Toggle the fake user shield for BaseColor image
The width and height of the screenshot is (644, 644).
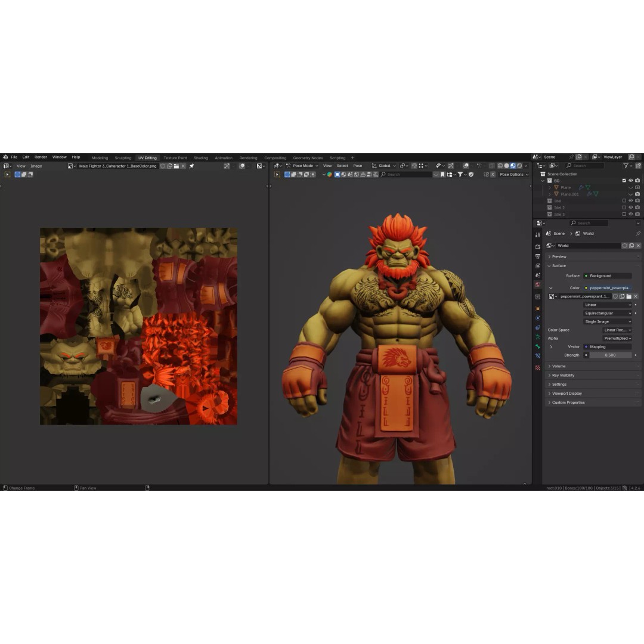coord(163,166)
